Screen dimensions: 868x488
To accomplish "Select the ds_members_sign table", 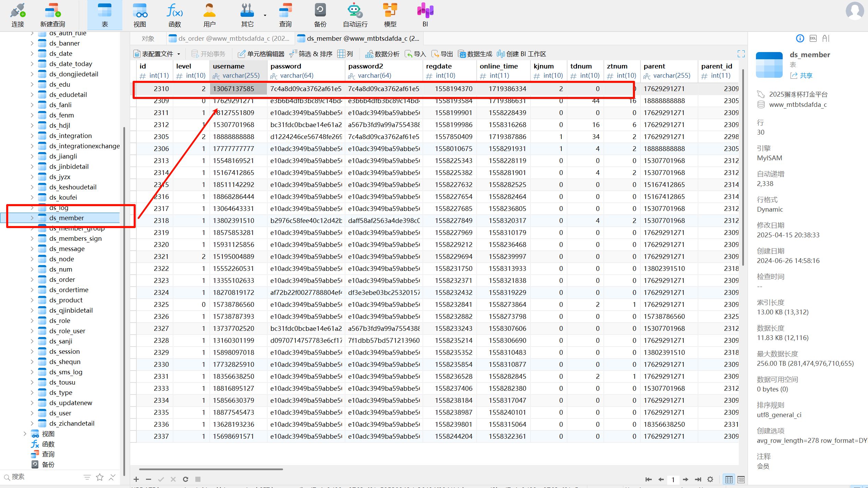I will pos(75,238).
